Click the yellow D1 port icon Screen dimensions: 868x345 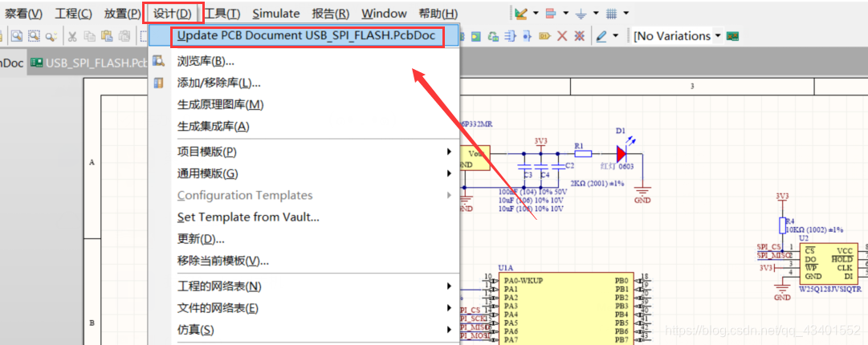point(544,36)
